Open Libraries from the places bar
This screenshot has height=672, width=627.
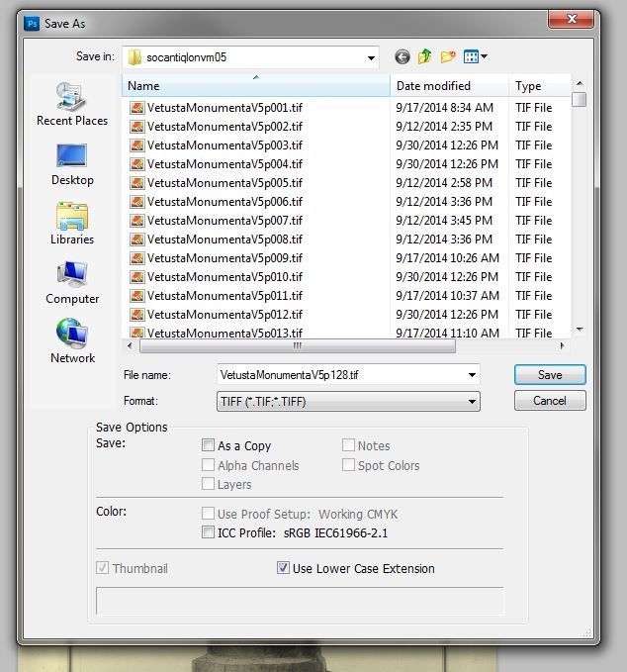(72, 224)
